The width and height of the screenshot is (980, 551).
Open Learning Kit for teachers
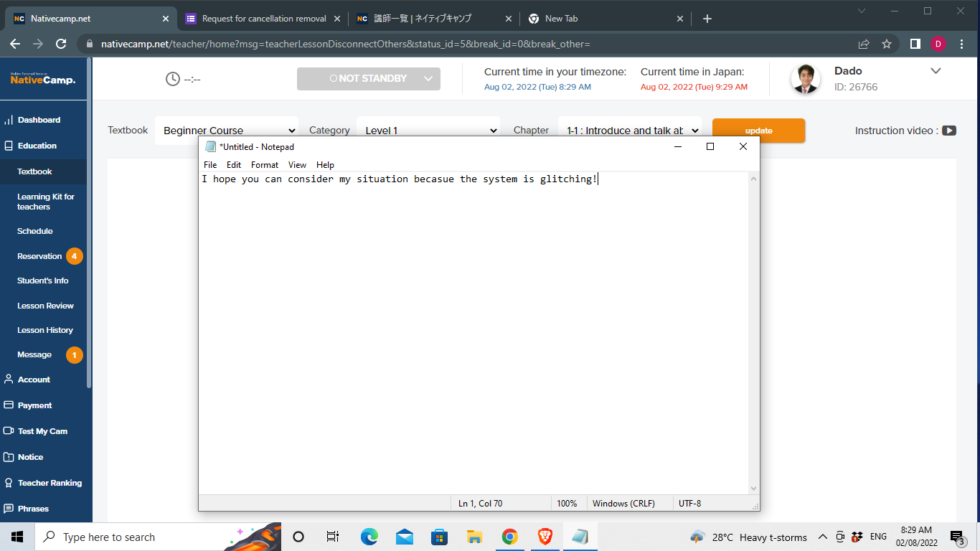click(x=46, y=202)
